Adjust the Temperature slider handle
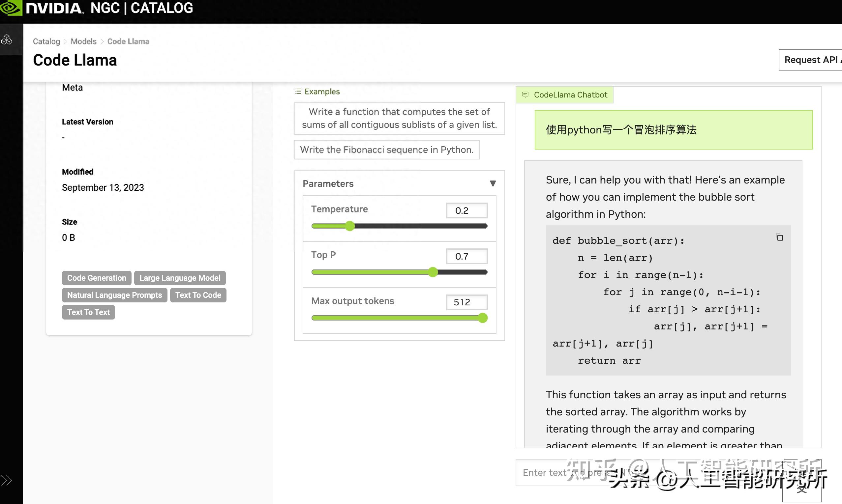842x504 pixels. point(350,226)
